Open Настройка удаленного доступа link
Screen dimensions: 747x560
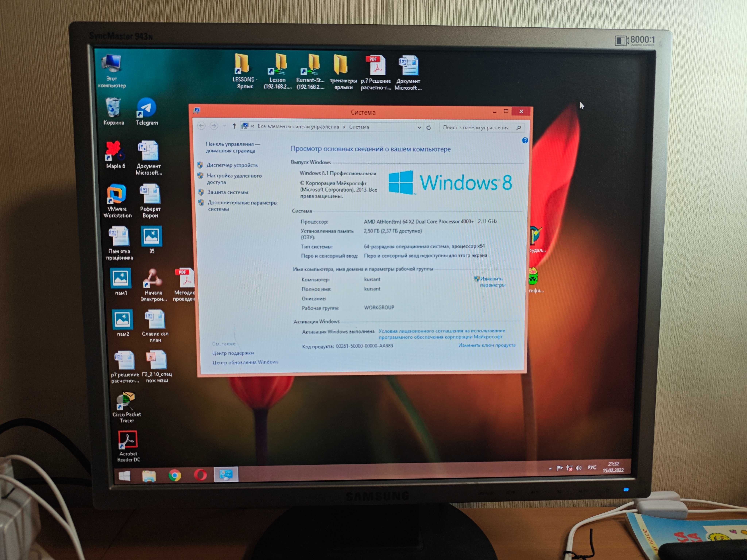coord(234,179)
